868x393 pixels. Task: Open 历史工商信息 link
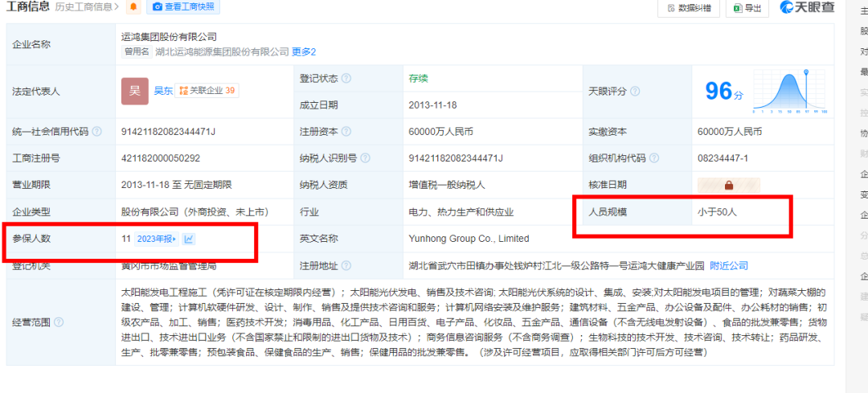pos(87,7)
